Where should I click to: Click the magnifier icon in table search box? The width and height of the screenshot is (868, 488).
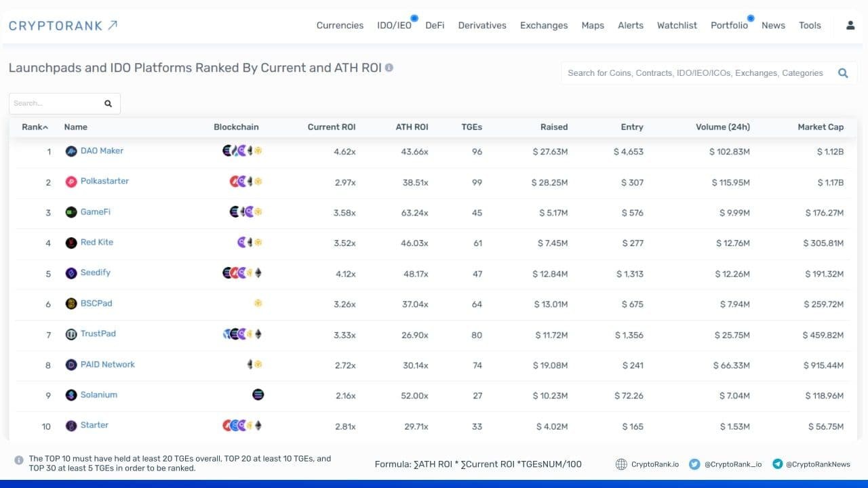108,104
